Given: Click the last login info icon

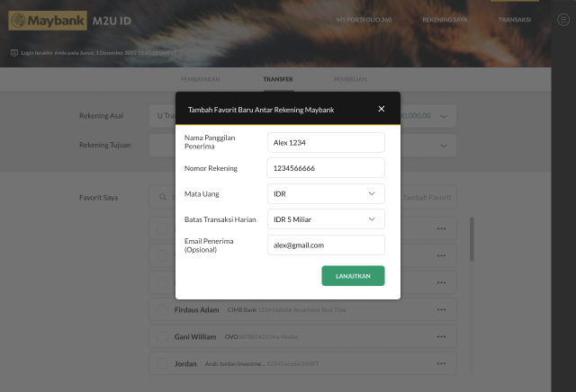Looking at the screenshot, I should (14, 53).
